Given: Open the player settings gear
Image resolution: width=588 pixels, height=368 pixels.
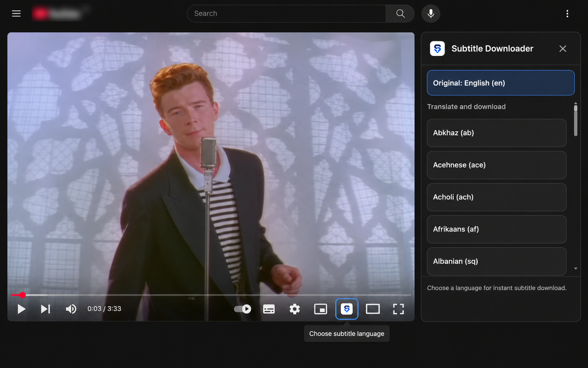Looking at the screenshot, I should coord(295,309).
